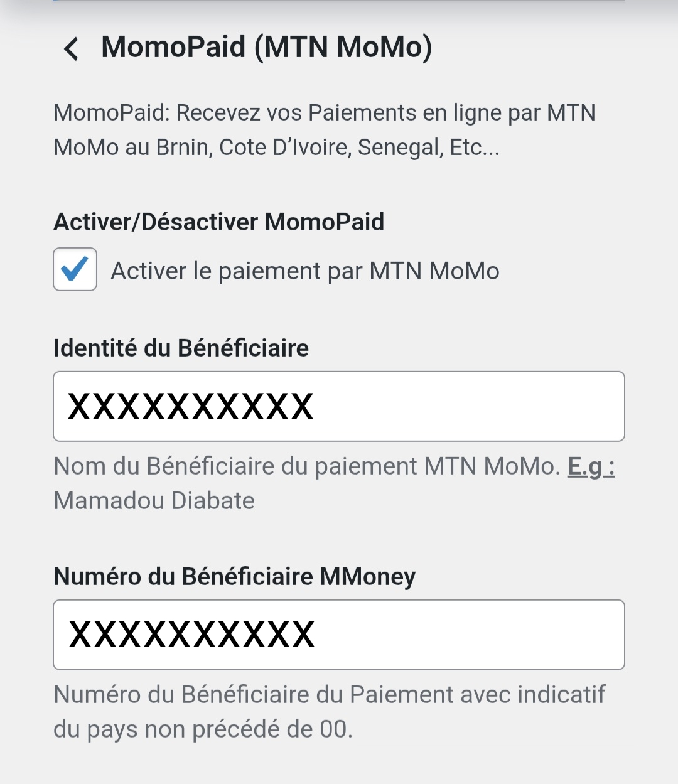Tap the "Etc..." word ending the description
Screen dimensions: 678x784
[475, 148]
